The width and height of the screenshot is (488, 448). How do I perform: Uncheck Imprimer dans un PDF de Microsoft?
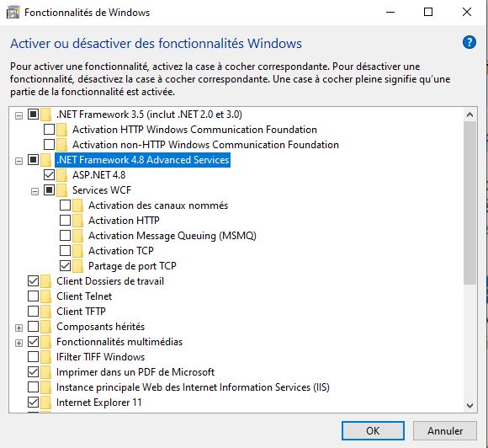[34, 372]
